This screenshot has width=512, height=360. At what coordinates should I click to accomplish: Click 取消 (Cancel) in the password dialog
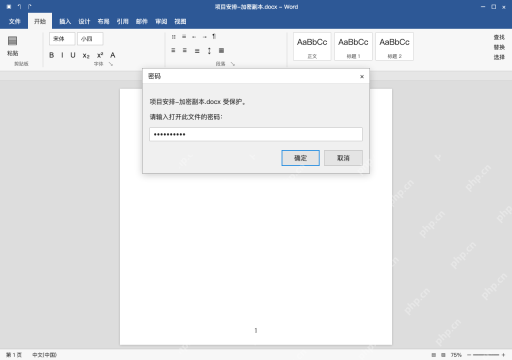tap(343, 158)
